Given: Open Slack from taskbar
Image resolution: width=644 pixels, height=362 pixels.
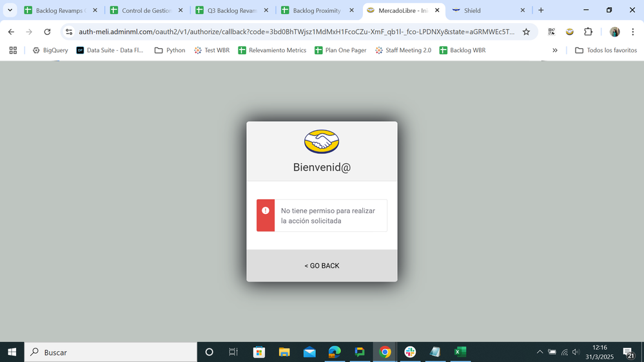Looking at the screenshot, I should point(410,352).
